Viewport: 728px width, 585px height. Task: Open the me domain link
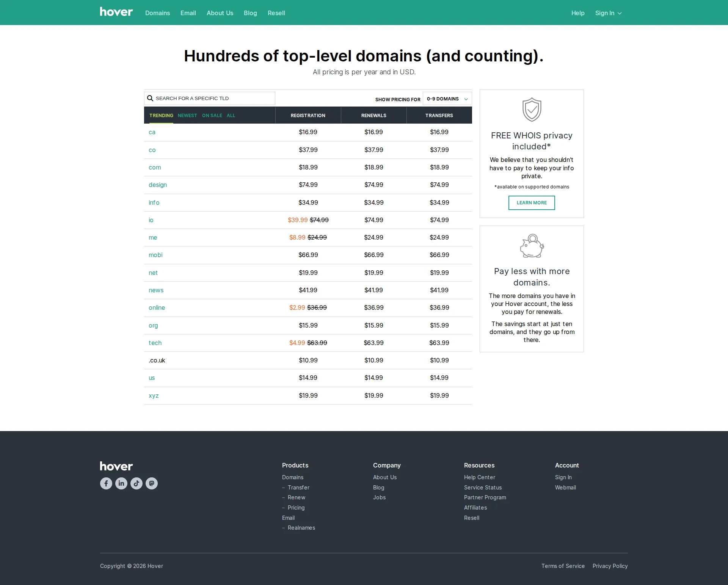(x=153, y=237)
